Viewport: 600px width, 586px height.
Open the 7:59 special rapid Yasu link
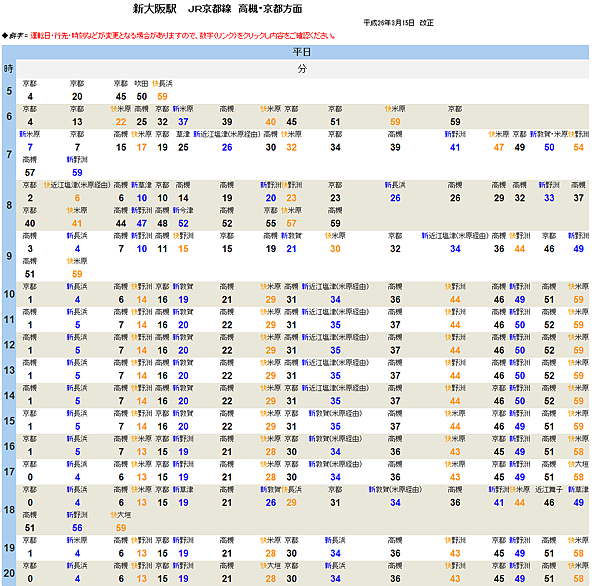77,173
